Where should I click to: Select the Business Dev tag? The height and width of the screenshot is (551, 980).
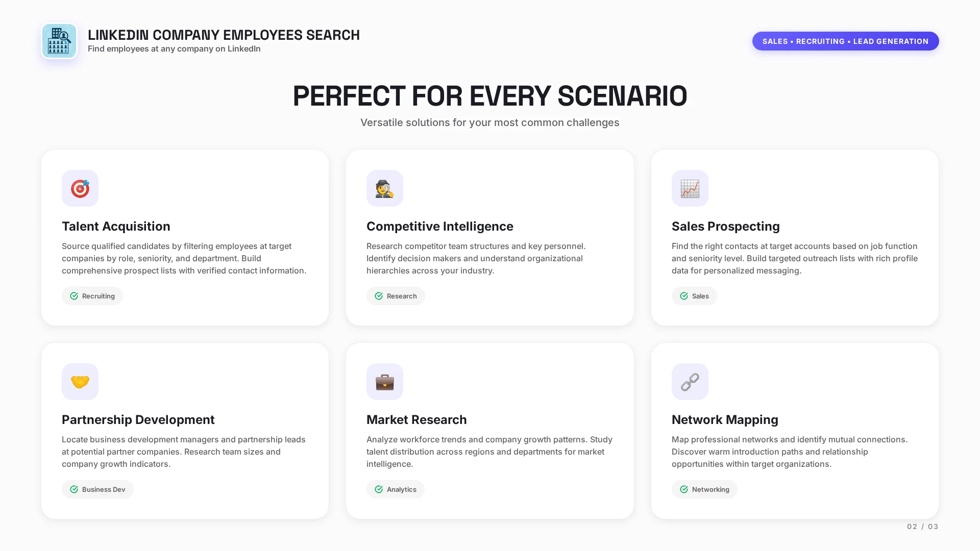[x=97, y=489]
